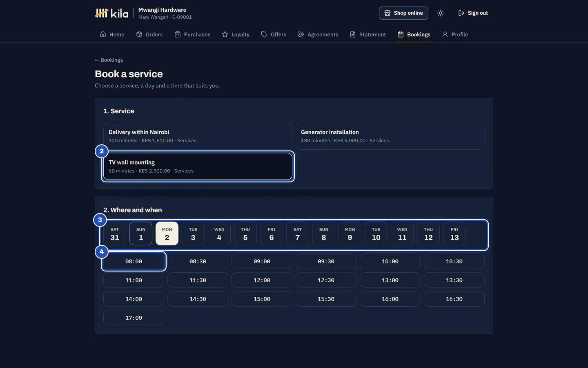Pick the 08:00 time slot

click(x=134, y=261)
